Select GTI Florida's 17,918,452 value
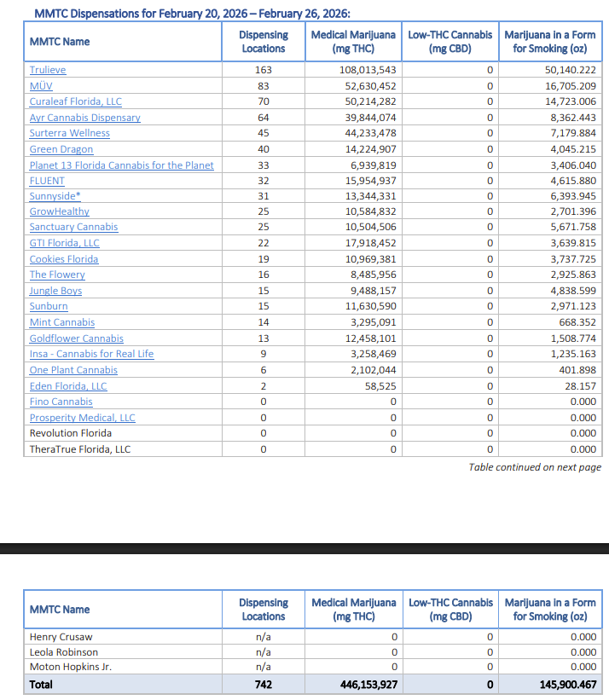Image resolution: width=609 pixels, height=700 pixels. pyautogui.click(x=370, y=243)
